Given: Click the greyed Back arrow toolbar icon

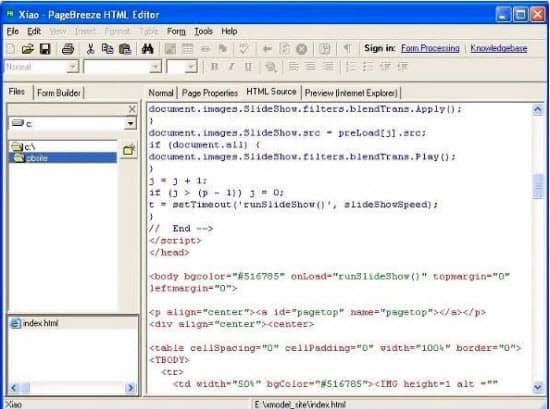Looking at the screenshot, I should 267,49.
